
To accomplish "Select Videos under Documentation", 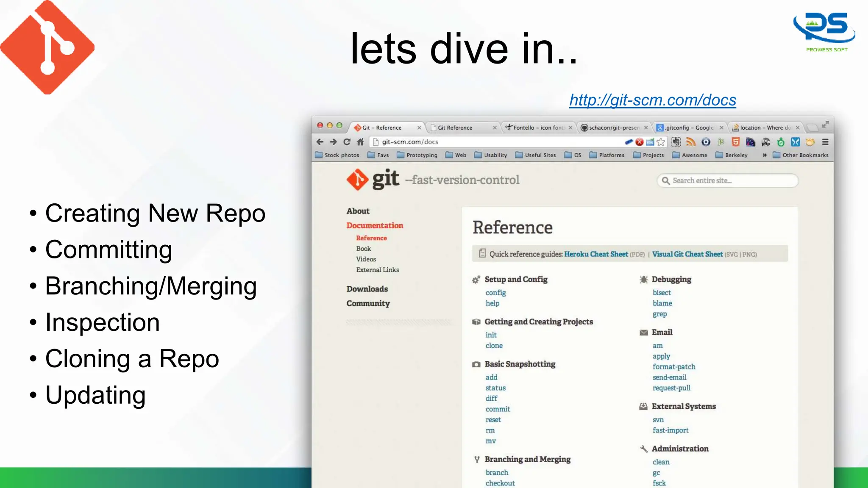I will [366, 259].
